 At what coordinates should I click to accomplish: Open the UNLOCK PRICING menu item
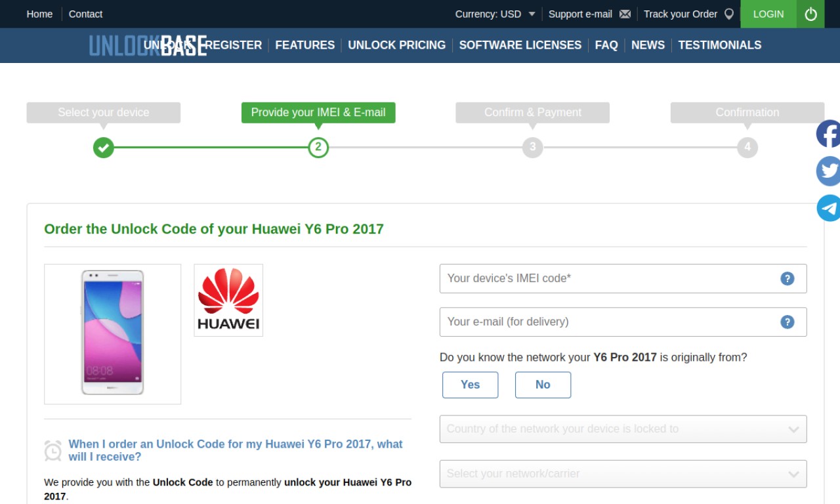click(396, 45)
